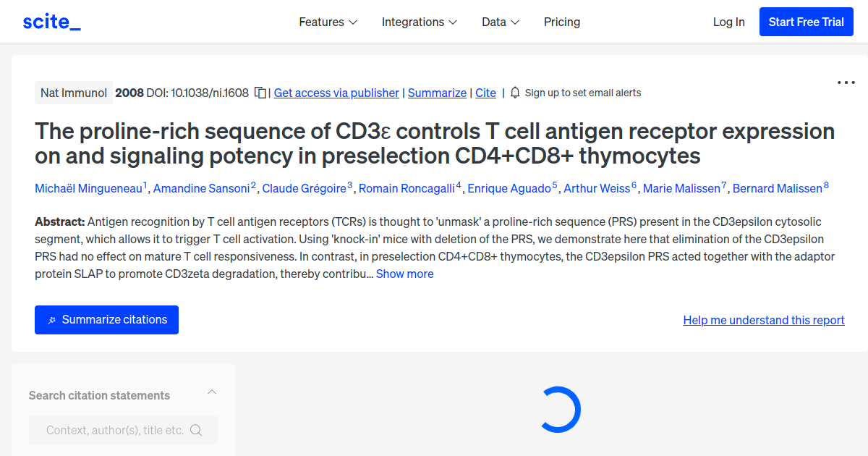Open the Integrations dropdown menu
This screenshot has width=868, height=456.
point(420,22)
